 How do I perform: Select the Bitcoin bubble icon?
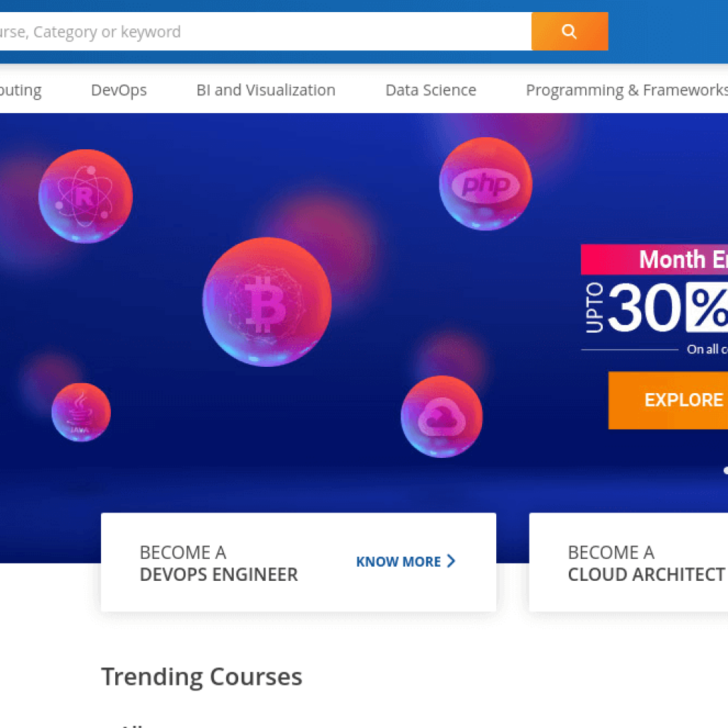(x=267, y=302)
